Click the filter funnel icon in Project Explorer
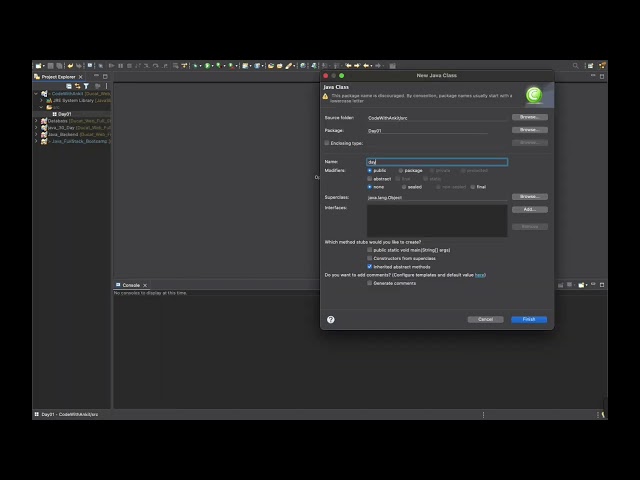The image size is (640, 480). (x=86, y=86)
